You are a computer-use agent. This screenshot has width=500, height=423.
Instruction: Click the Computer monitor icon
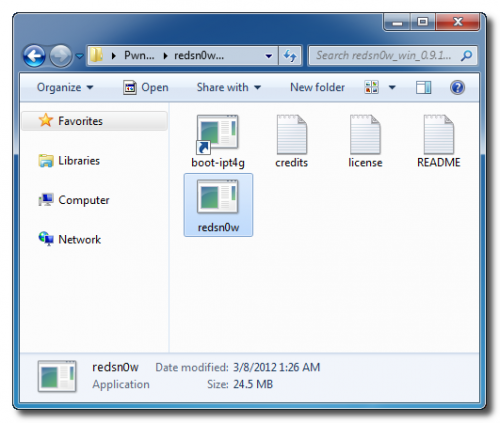[46, 200]
